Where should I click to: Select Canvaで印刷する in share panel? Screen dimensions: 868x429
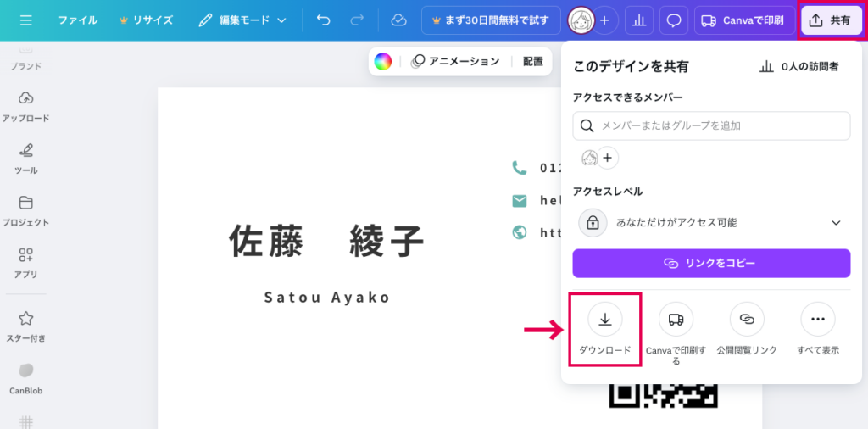tap(676, 334)
